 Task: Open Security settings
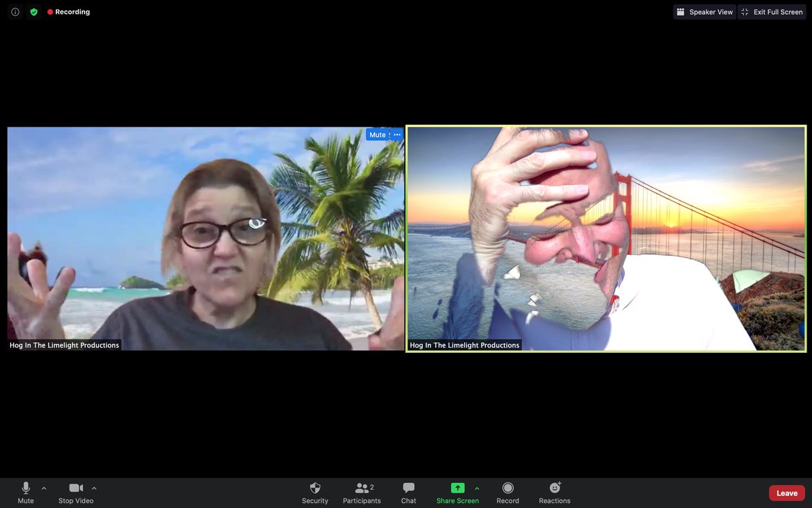[315, 493]
